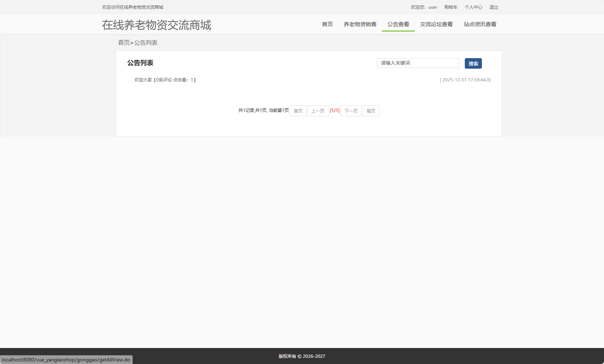Click 退出 to log out
This screenshot has height=364, width=604.
pyautogui.click(x=494, y=7)
